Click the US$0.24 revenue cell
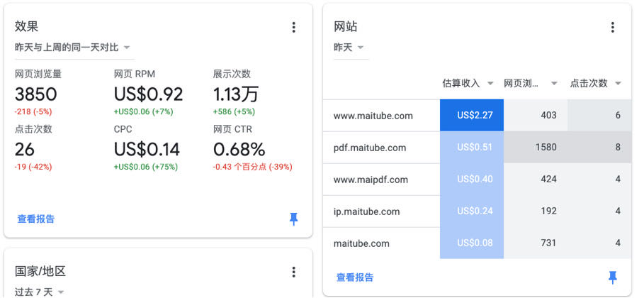 coord(472,211)
